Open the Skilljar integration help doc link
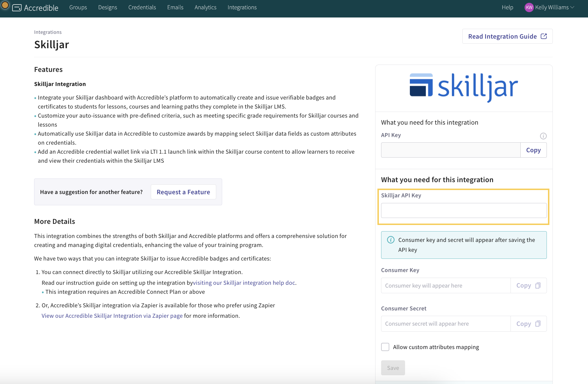The image size is (588, 384). click(244, 283)
